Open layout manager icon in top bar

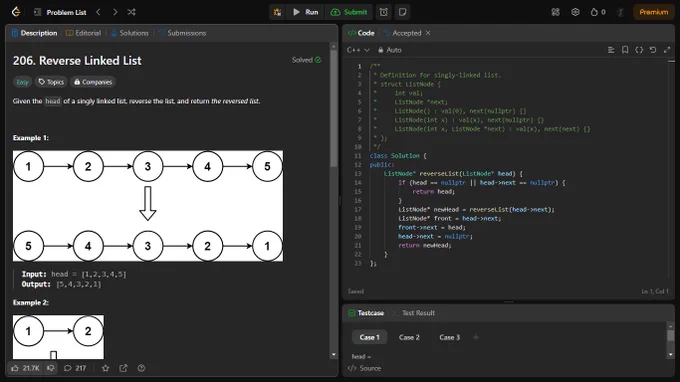pos(556,12)
